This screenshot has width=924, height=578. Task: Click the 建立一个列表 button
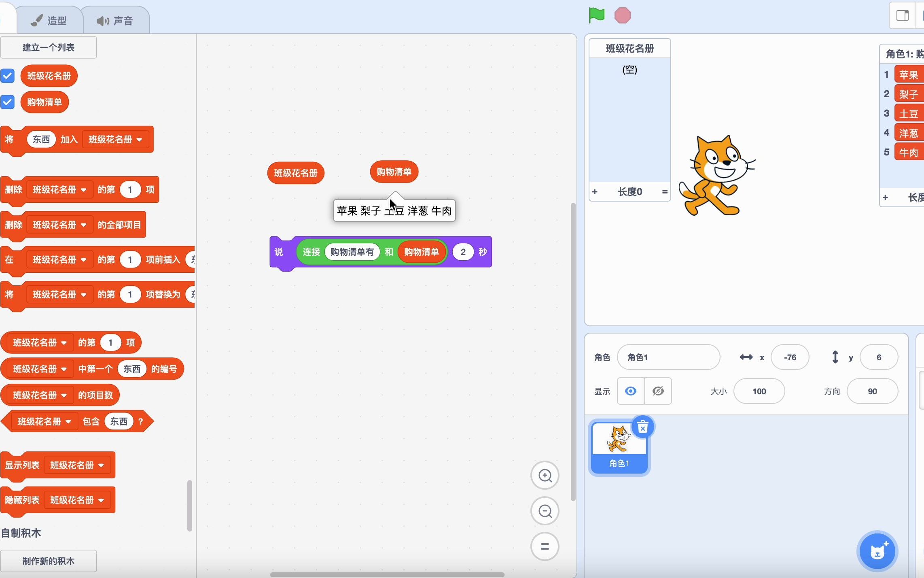click(x=49, y=47)
